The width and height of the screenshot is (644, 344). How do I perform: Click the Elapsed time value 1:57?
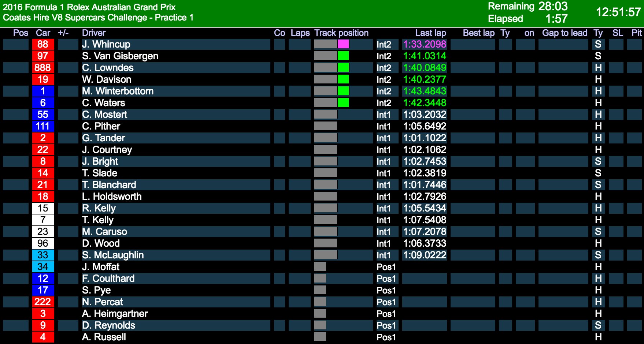click(556, 18)
